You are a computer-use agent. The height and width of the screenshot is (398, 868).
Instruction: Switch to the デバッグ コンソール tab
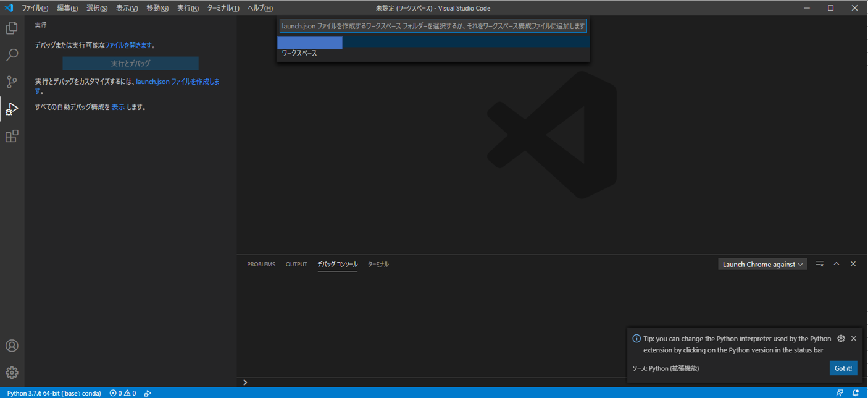pyautogui.click(x=337, y=265)
